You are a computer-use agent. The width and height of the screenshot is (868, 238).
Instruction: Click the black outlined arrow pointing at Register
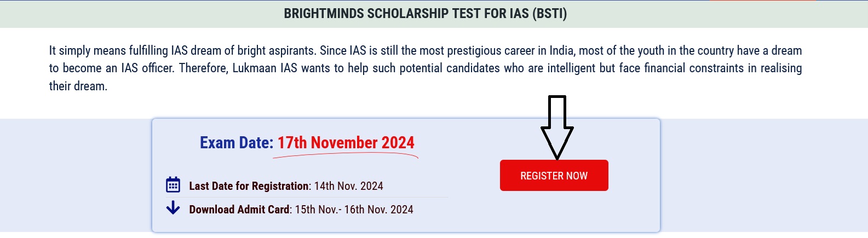click(x=557, y=127)
